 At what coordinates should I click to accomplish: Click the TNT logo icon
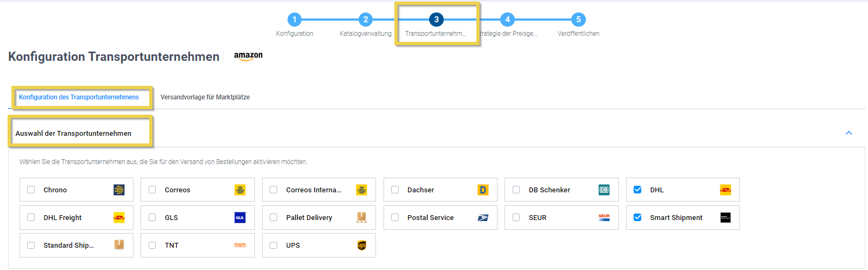240,245
